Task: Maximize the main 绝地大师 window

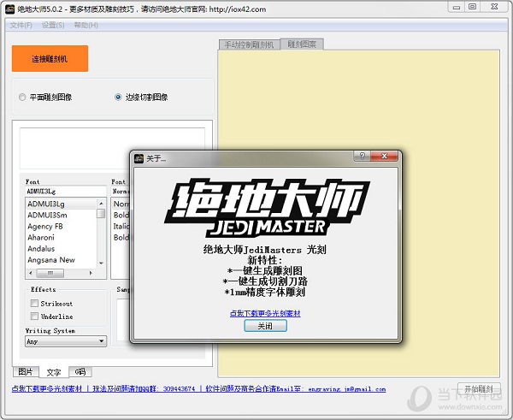Action: click(x=473, y=7)
